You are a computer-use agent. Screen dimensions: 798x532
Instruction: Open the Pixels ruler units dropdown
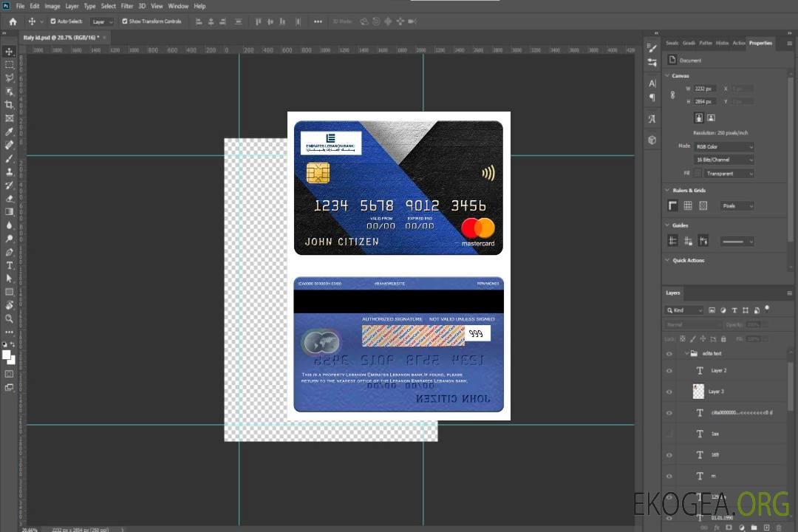coord(737,205)
